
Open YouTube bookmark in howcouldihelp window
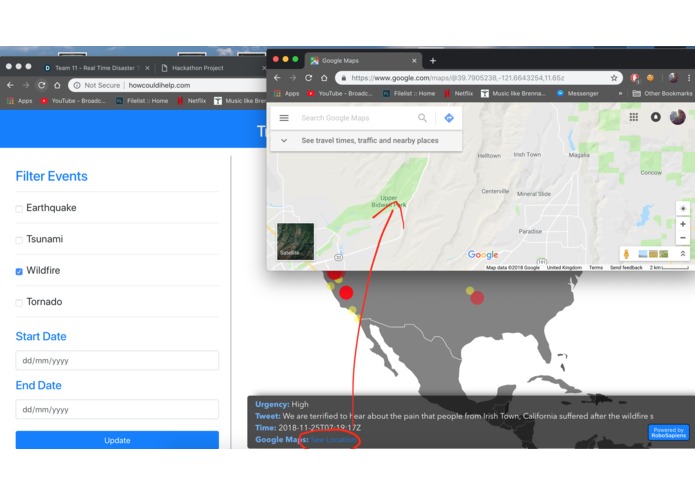tap(73, 101)
